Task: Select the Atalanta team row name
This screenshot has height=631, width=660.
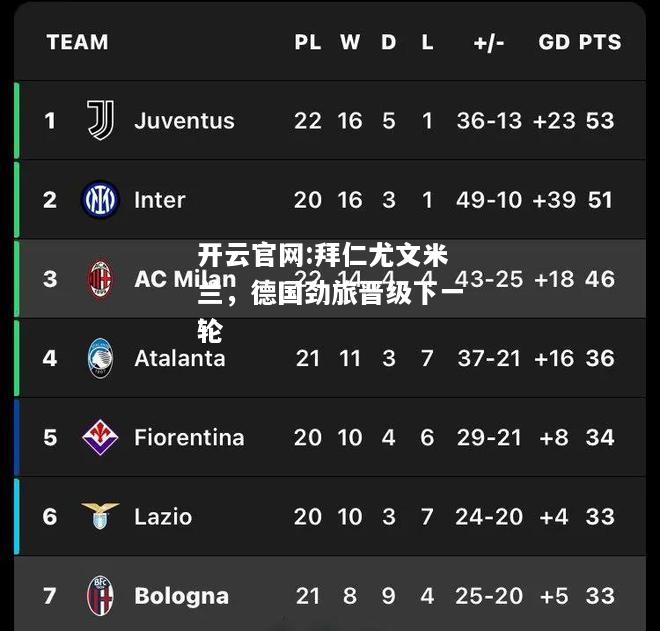Action: pos(180,358)
